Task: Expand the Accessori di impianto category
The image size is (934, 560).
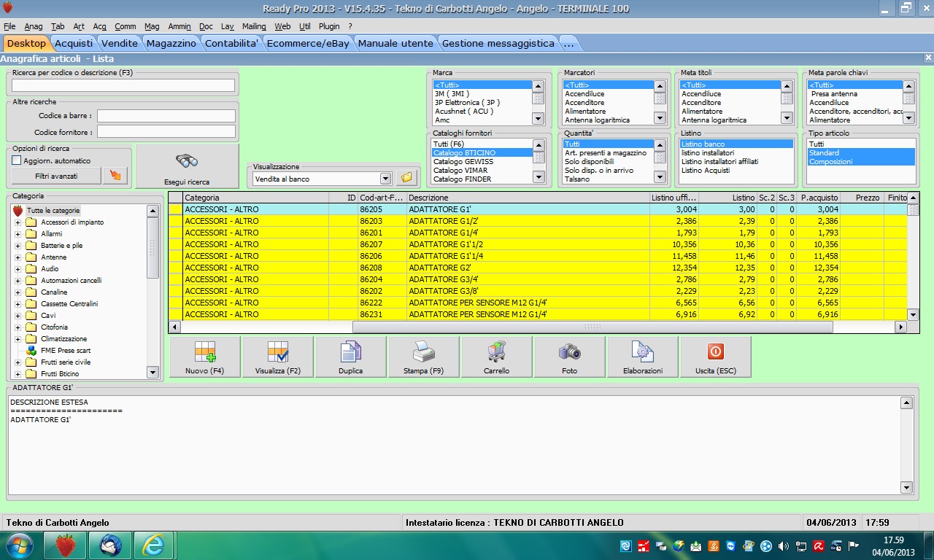Action: [x=18, y=222]
